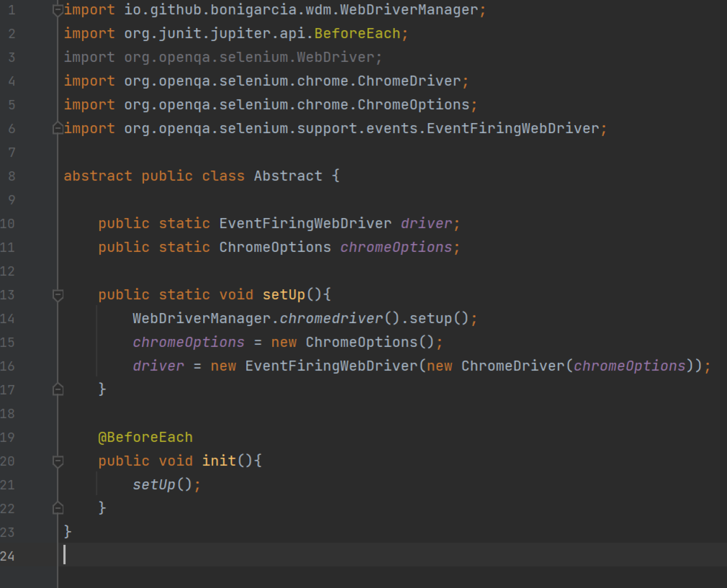Click ChromeDriver in the line 4 import
The width and height of the screenshot is (727, 588).
tap(409, 81)
